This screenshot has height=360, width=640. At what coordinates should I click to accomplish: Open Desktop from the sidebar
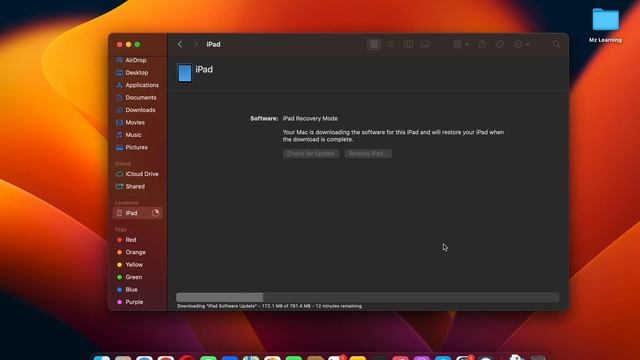pos(138,73)
